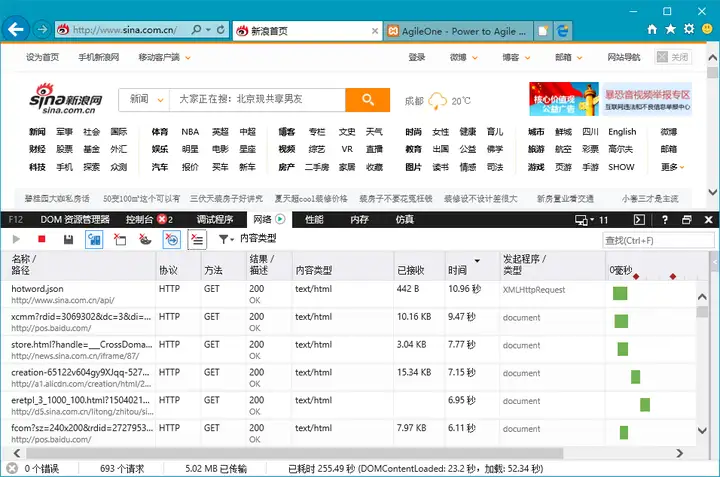Click the 关闭 button on the page
Viewport: 720px width, 477px height.
tap(673, 57)
